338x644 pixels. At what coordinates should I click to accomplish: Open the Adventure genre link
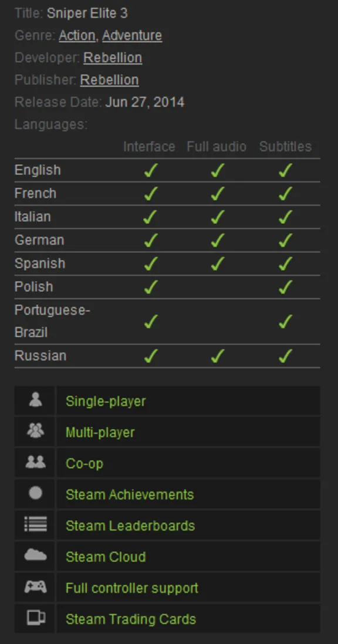click(131, 35)
